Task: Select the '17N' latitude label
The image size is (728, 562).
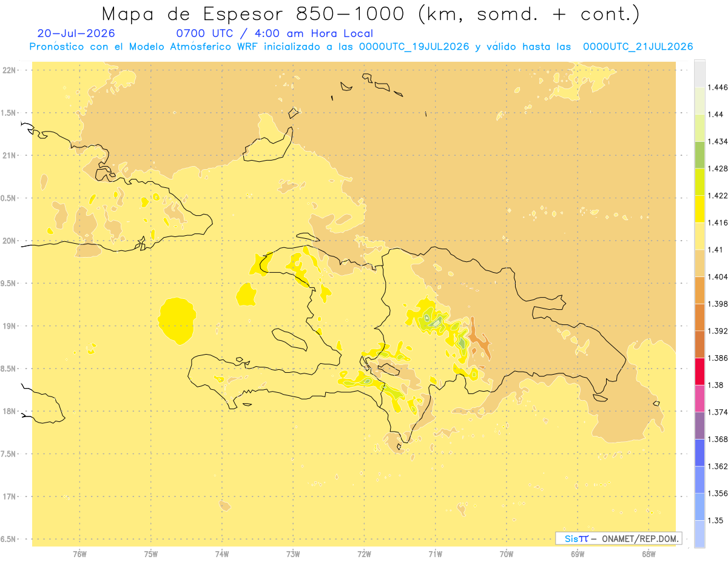Action: pyautogui.click(x=9, y=497)
